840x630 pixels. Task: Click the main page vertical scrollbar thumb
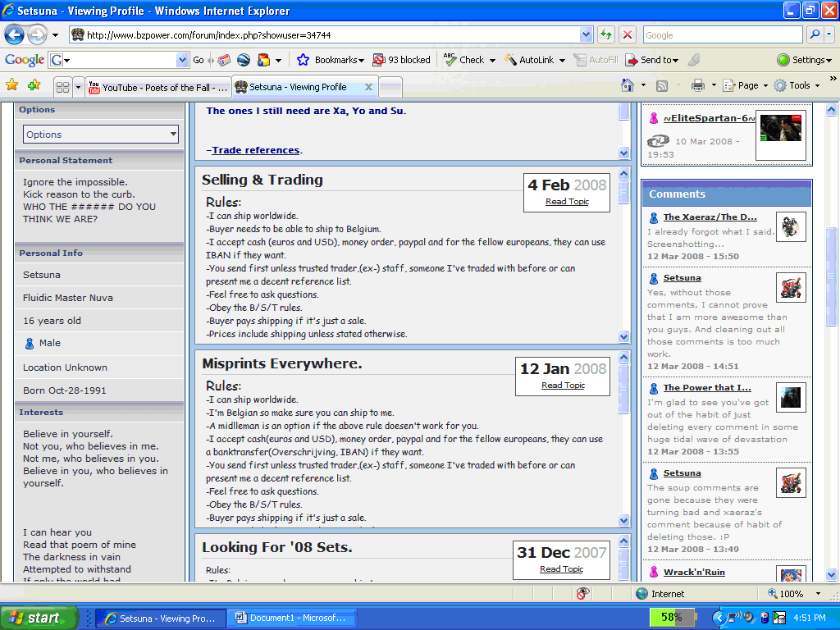click(831, 276)
